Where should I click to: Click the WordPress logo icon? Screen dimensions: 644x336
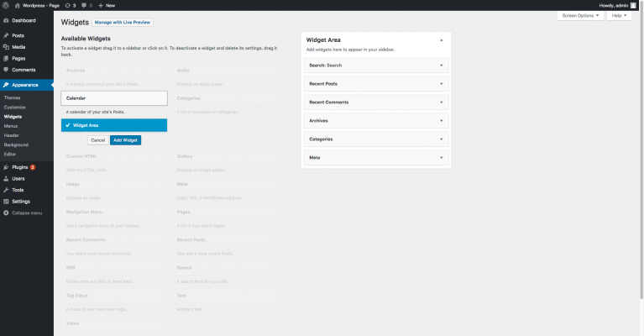[6, 5]
